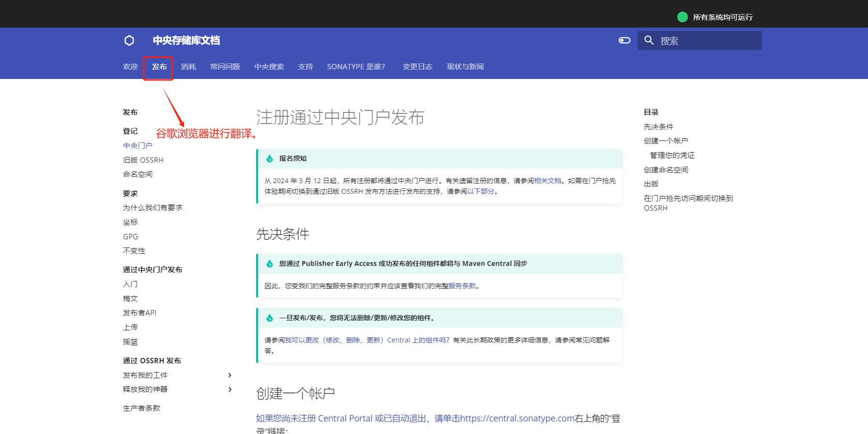Jump to 先决条件 in table of contents

658,127
